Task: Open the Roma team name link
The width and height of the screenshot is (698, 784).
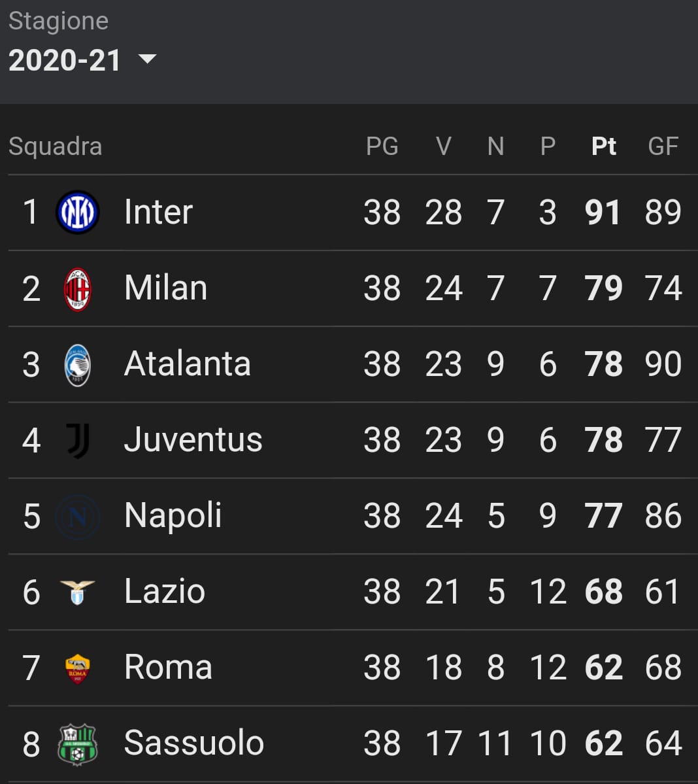Action: 169,667
